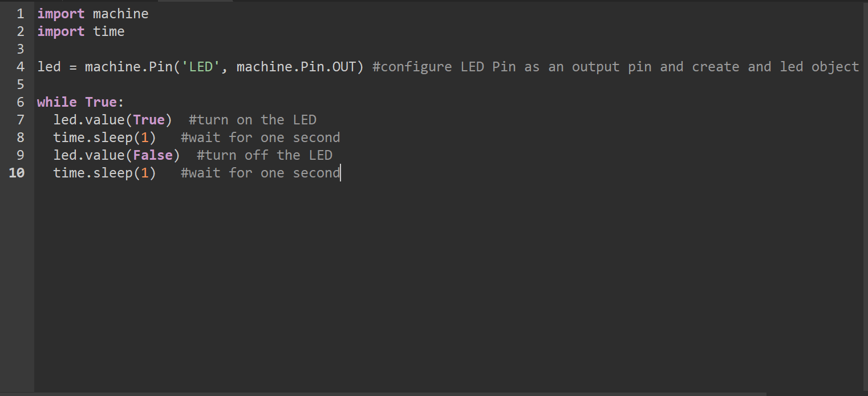
Task: Click the 'LED' string literal on line 4
Action: click(x=200, y=67)
